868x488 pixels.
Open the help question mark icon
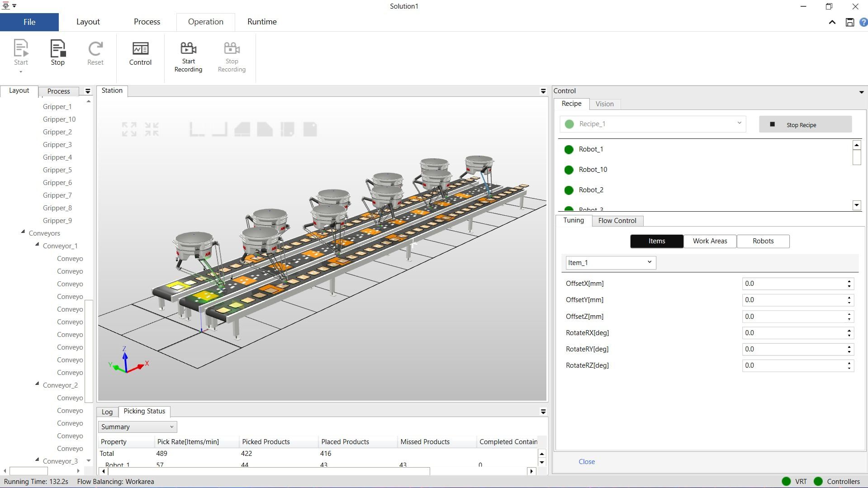coord(863,22)
